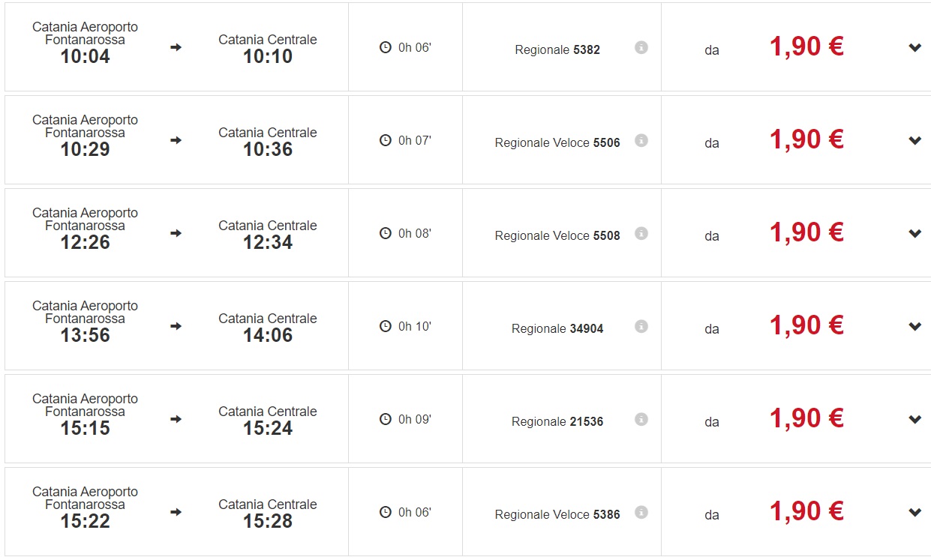Expand the 10:04 departure row chevron
This screenshot has height=560, width=931.
pos(914,48)
